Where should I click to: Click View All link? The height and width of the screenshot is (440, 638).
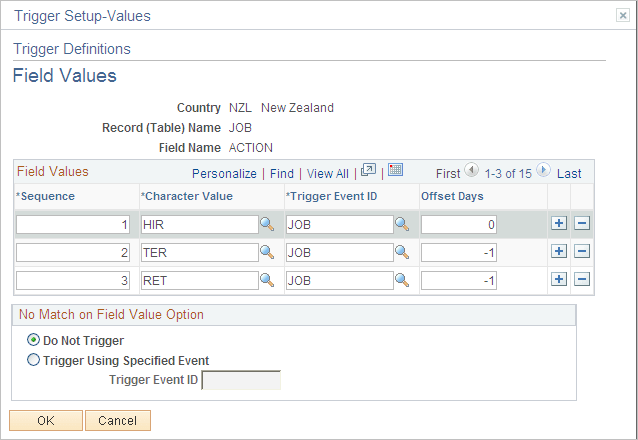tap(328, 174)
